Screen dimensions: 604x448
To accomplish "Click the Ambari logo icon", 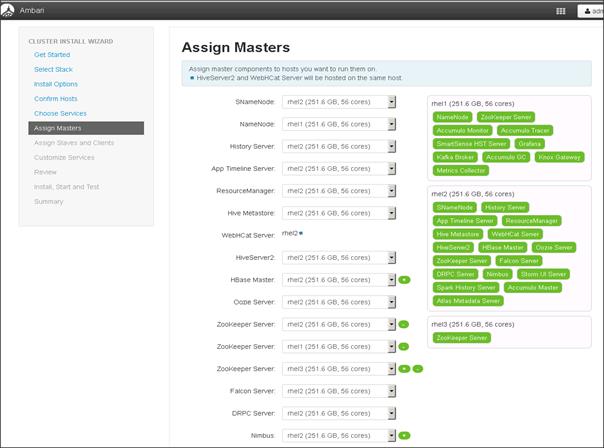I will tap(7, 10).
